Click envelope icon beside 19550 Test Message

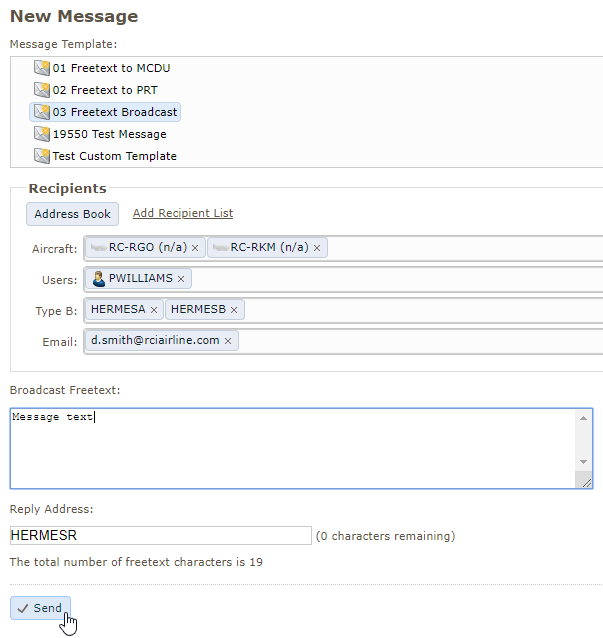42,134
